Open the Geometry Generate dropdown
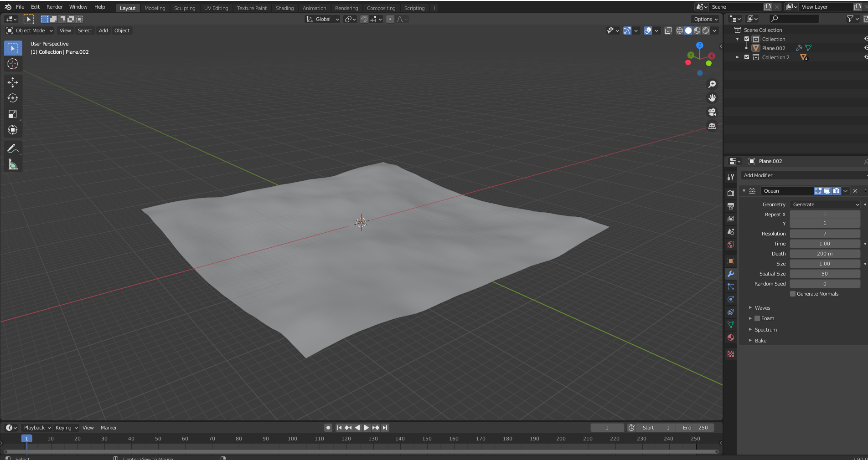 (x=825, y=204)
